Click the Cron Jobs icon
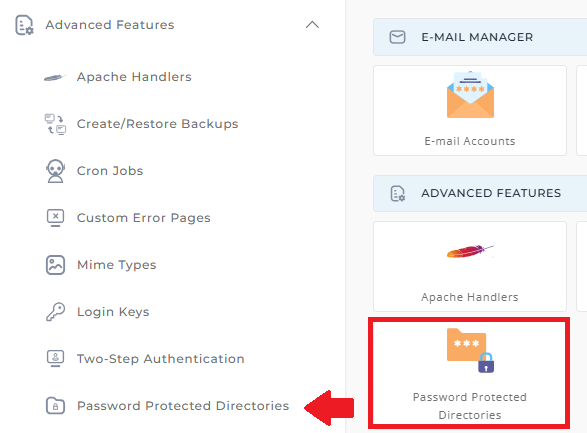Screen dimensions: 587x433 point(55,171)
